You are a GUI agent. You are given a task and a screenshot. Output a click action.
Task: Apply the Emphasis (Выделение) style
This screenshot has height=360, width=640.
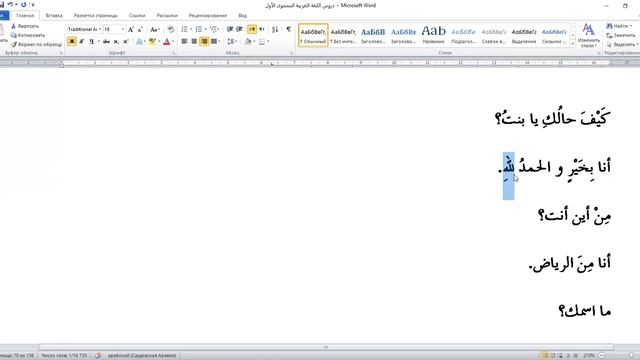[524, 35]
